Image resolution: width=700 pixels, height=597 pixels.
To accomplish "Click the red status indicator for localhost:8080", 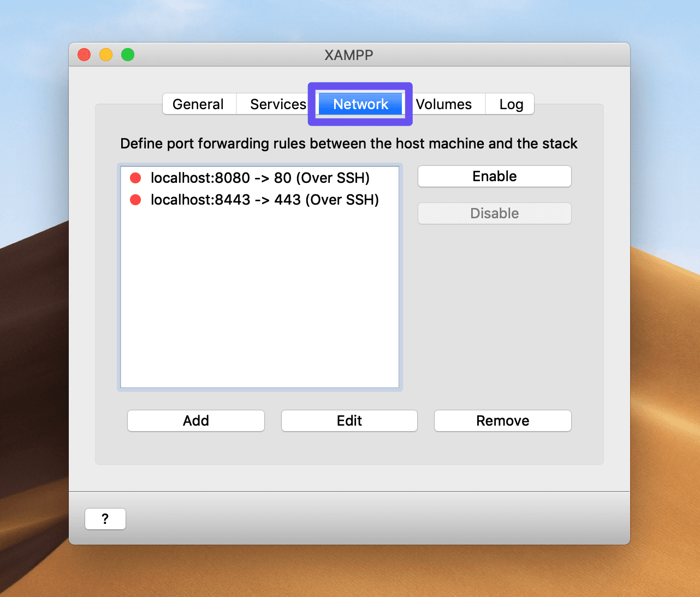I will click(x=135, y=177).
